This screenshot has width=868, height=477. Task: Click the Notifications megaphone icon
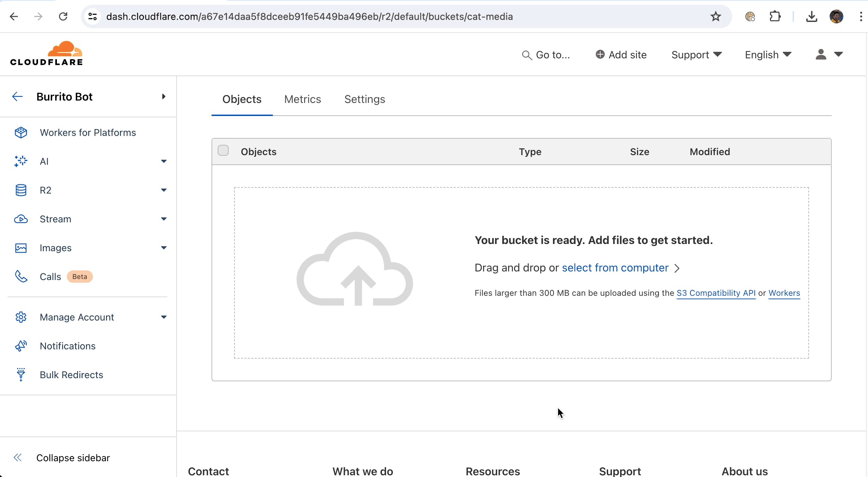tap(21, 346)
